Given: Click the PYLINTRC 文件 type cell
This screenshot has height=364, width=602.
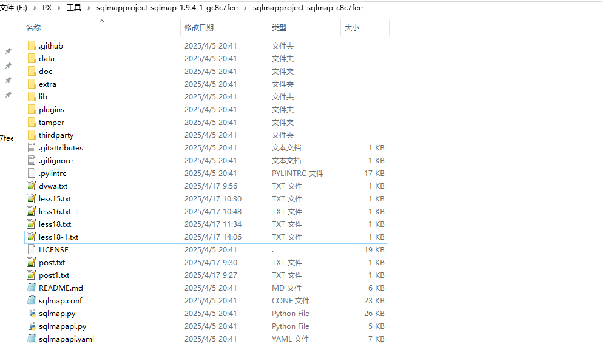Looking at the screenshot, I should (x=297, y=173).
